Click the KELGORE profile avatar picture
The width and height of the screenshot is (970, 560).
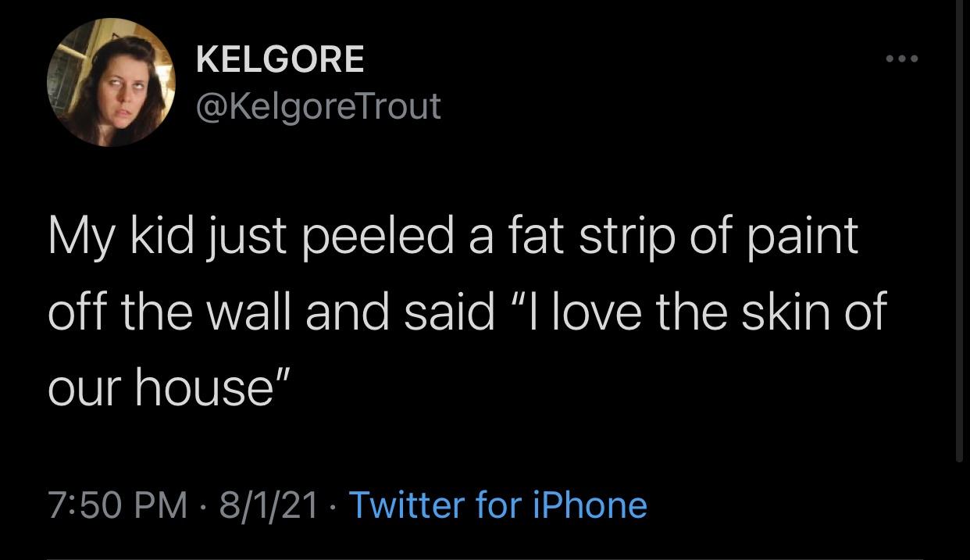pos(110,81)
